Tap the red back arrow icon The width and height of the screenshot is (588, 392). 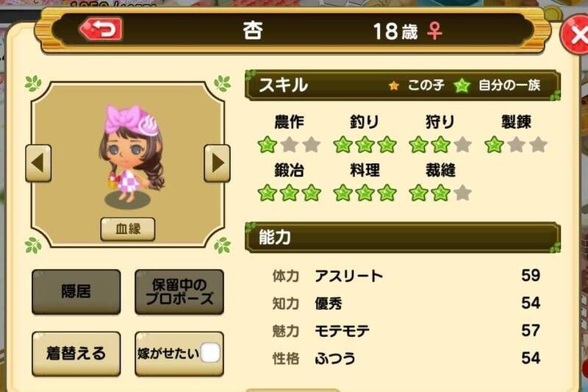pyautogui.click(x=101, y=29)
